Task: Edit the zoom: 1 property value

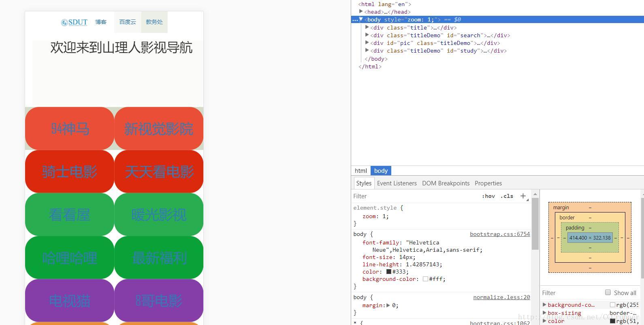Action: 384,216
